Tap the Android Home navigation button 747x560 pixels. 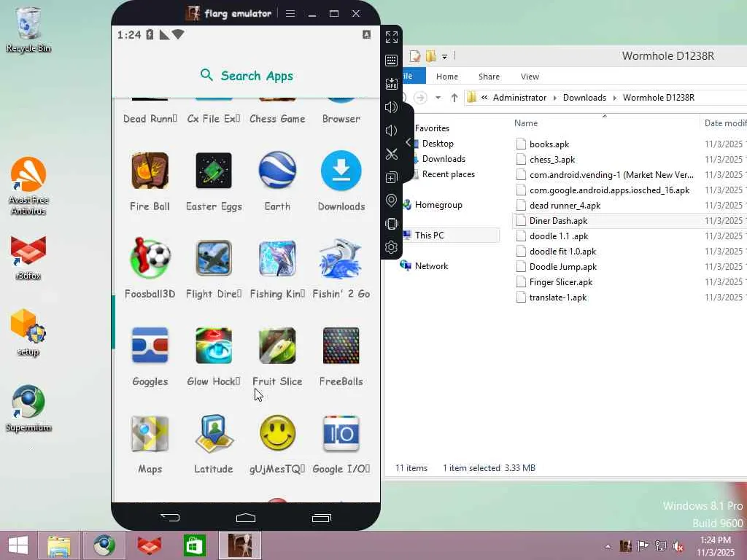[x=246, y=518]
